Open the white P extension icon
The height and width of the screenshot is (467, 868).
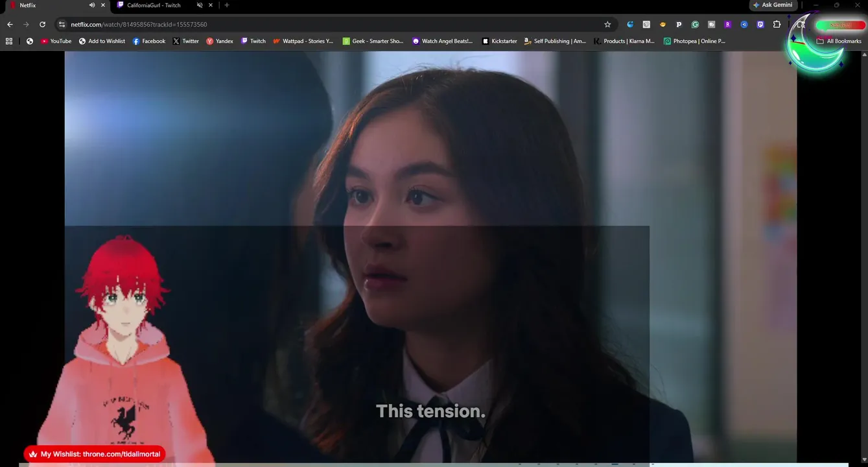679,25
